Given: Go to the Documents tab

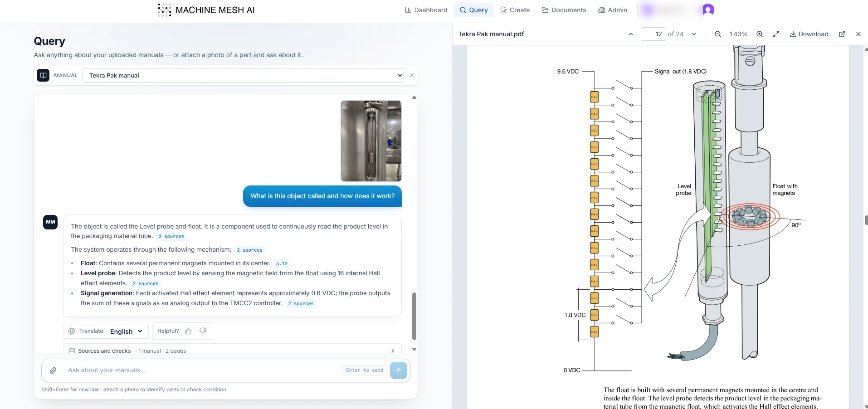Looking at the screenshot, I should [564, 10].
